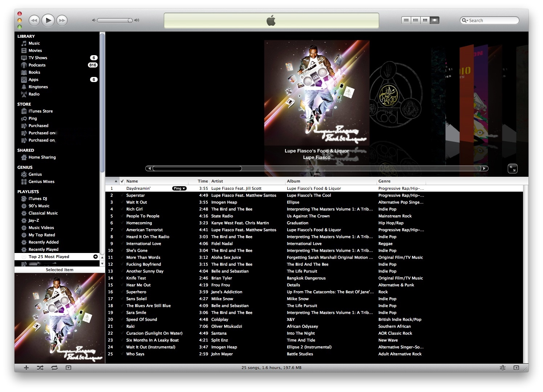Skip to the next track
The width and height of the screenshot is (543, 392).
pos(62,20)
